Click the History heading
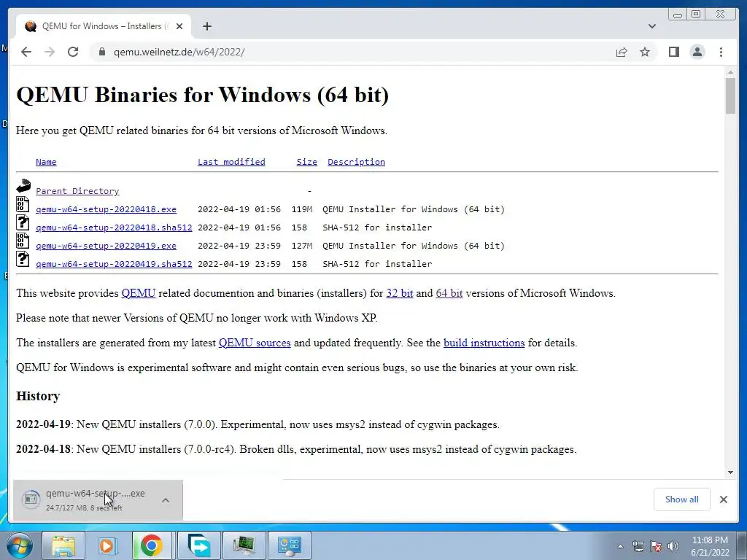The width and height of the screenshot is (747, 560). click(38, 396)
